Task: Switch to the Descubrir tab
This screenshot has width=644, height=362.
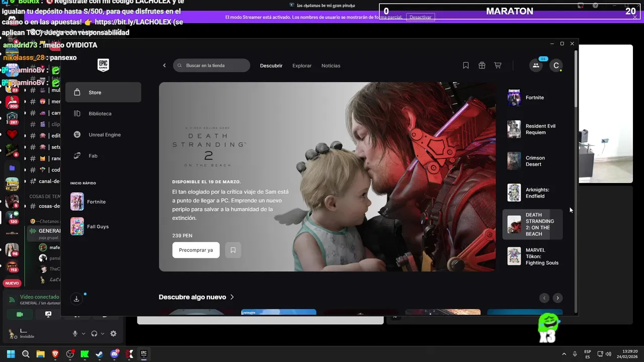Action: [271, 65]
